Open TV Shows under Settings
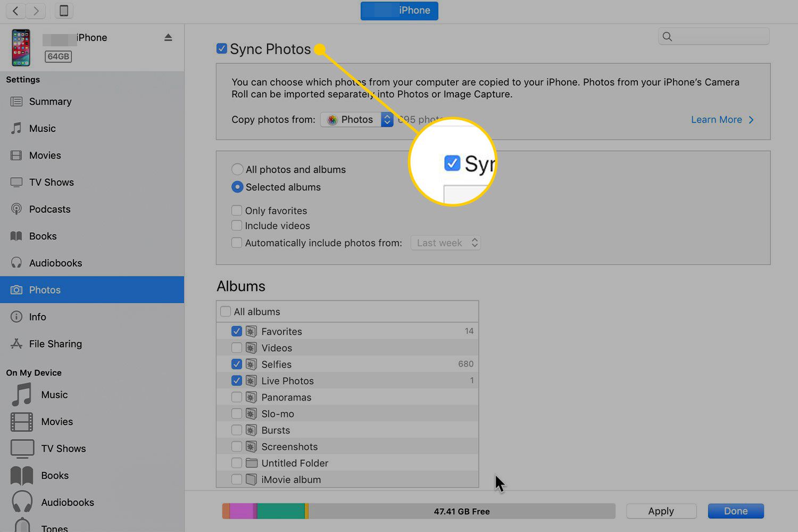This screenshot has height=532, width=798. [92, 182]
